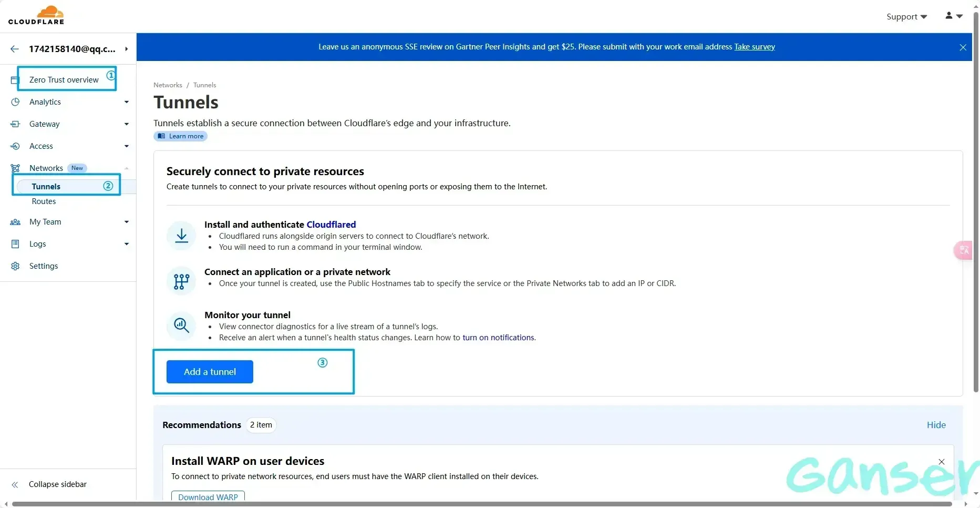Click the Networks sidebar icon
This screenshot has height=508, width=980.
coord(15,168)
